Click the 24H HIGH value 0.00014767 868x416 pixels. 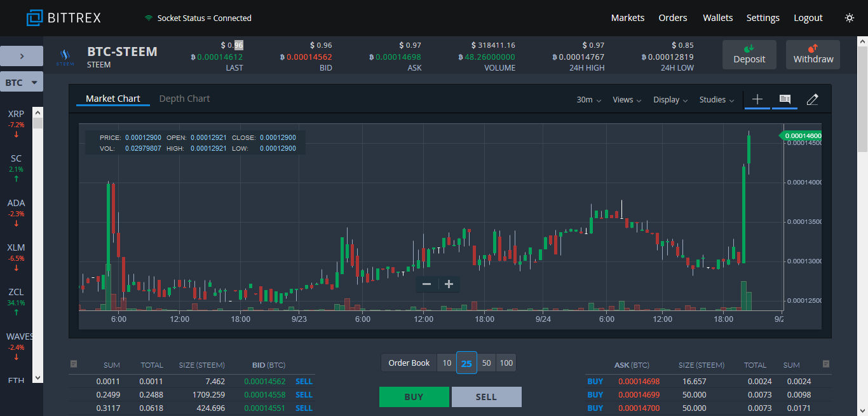click(578, 57)
